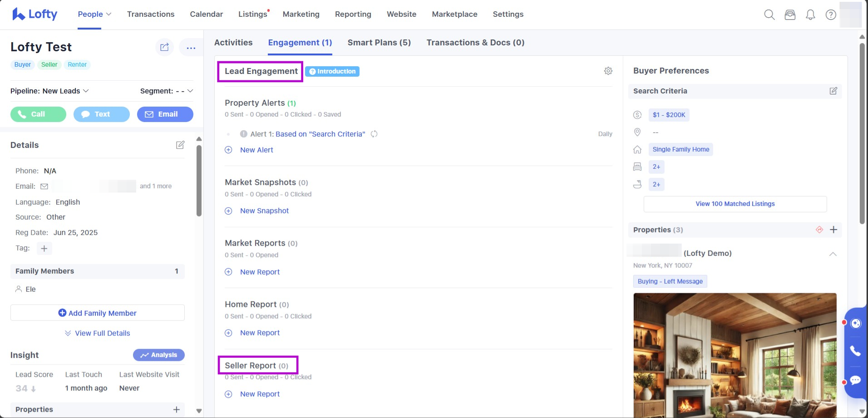868x418 pixels.
Task: Edit the Search Criteria pencil icon
Action: coord(833,91)
